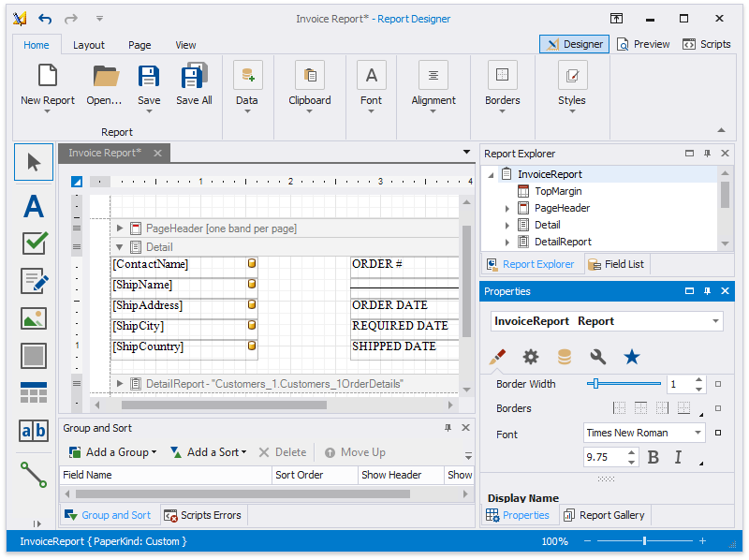Screen dimensions: 749x560
Task: Adjust the Border Width slider
Action: [x=594, y=384]
